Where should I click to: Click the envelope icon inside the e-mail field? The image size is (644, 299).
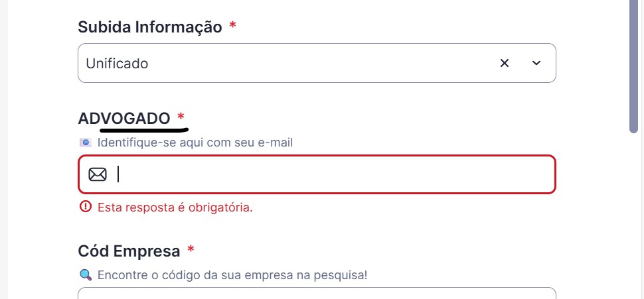coord(98,175)
